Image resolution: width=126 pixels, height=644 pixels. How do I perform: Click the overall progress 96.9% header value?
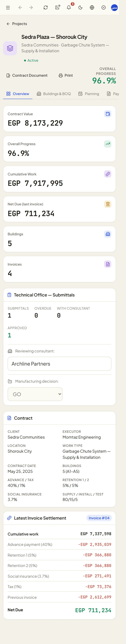click(x=104, y=81)
